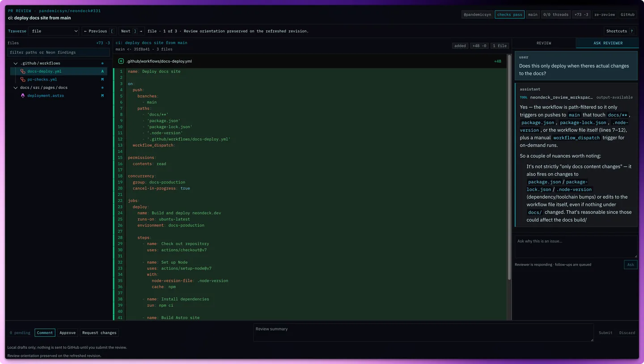
Task: Click the workflow_dispatch code chip in reply
Action: tap(576, 138)
